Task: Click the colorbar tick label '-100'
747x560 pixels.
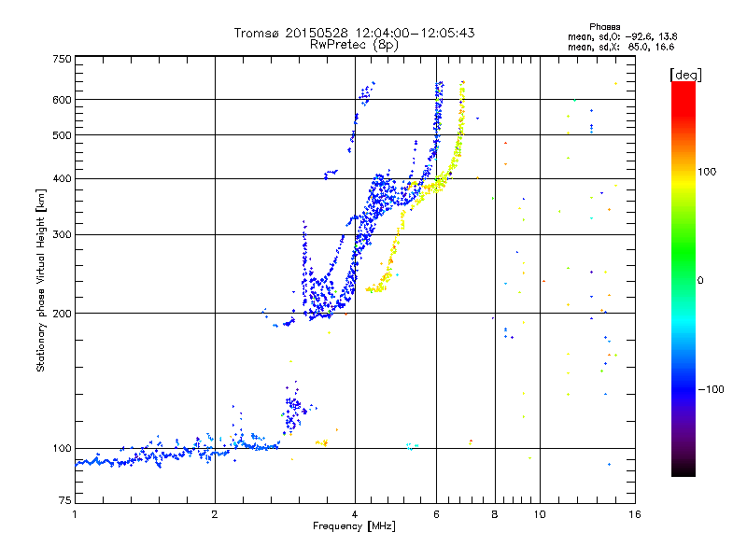Action: pos(711,389)
